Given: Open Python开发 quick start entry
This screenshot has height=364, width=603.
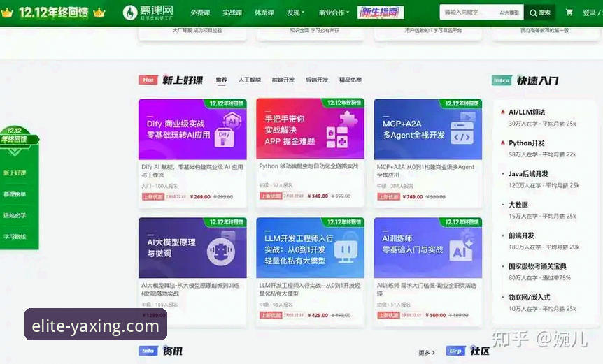Looking at the screenshot, I should tap(526, 143).
